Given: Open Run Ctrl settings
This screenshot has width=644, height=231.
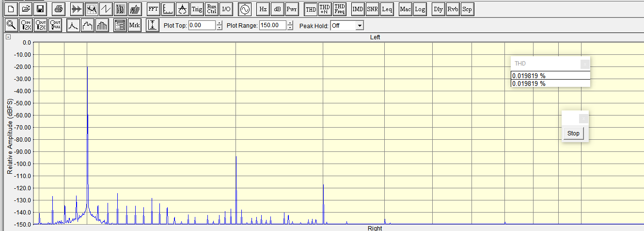Looking at the screenshot, I should click(x=212, y=9).
